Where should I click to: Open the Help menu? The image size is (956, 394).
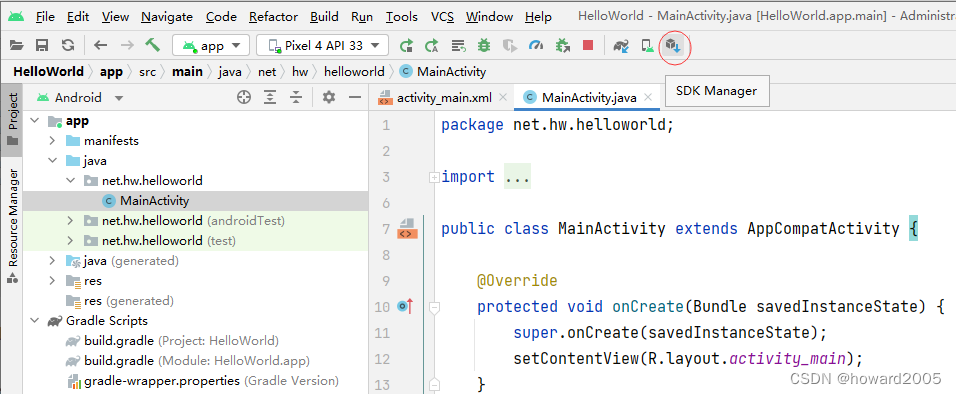click(x=538, y=17)
